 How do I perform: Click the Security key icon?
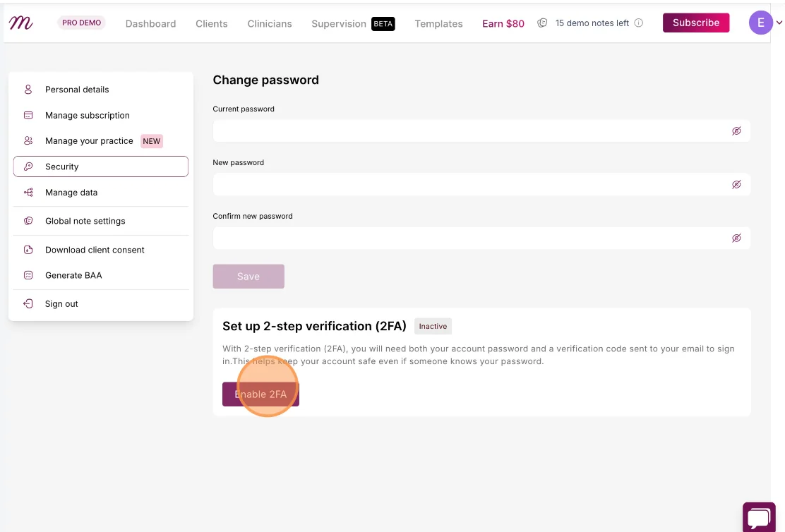point(28,166)
